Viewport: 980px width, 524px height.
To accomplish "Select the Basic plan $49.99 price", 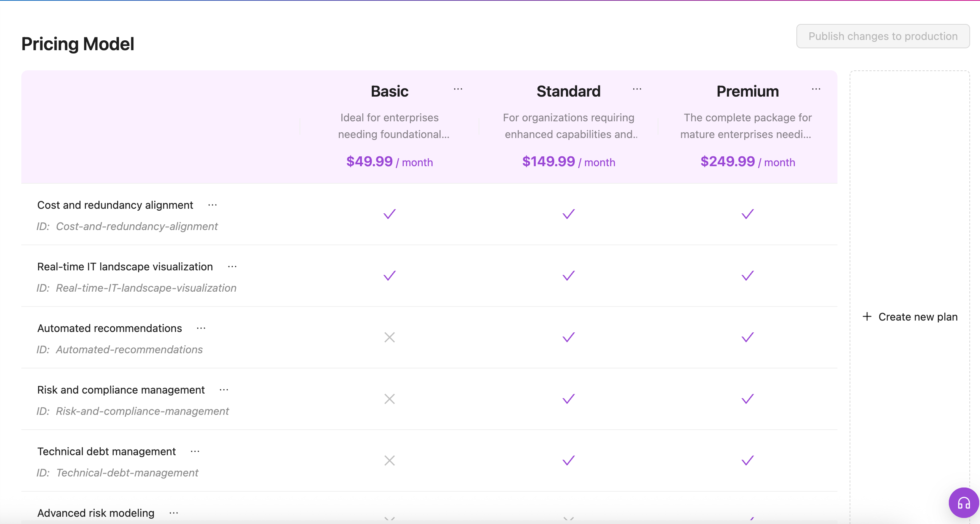I will (369, 162).
